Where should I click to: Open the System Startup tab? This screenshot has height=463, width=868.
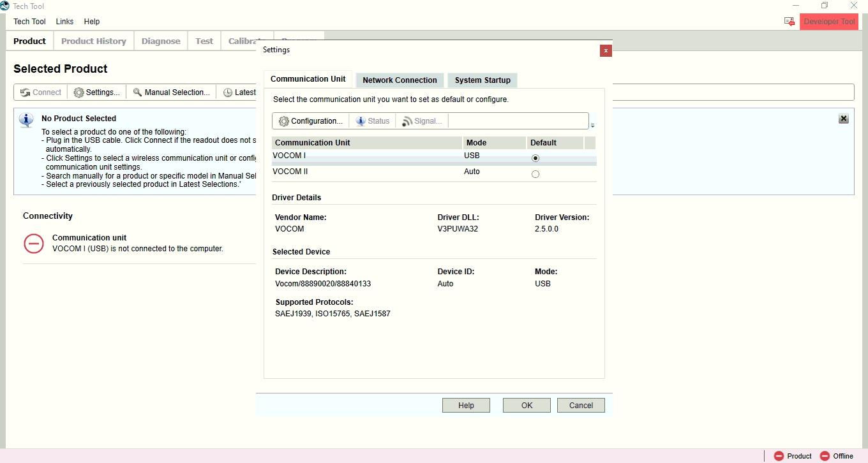point(482,80)
